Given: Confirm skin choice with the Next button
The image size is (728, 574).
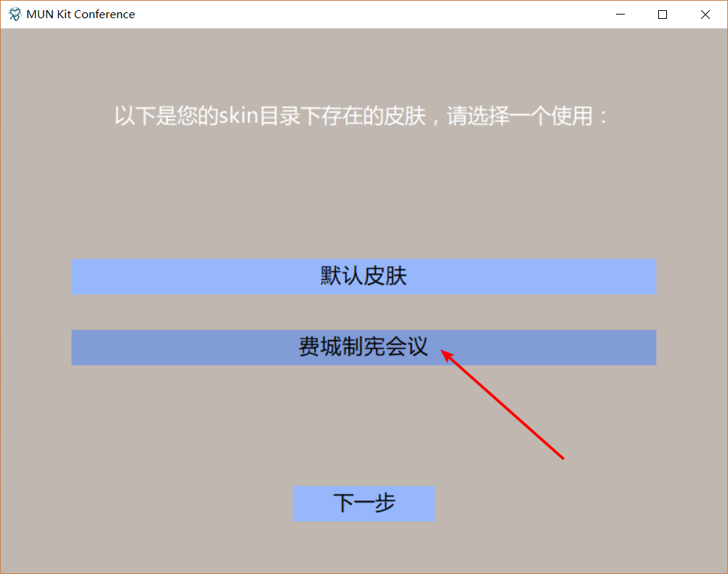Looking at the screenshot, I should (363, 503).
